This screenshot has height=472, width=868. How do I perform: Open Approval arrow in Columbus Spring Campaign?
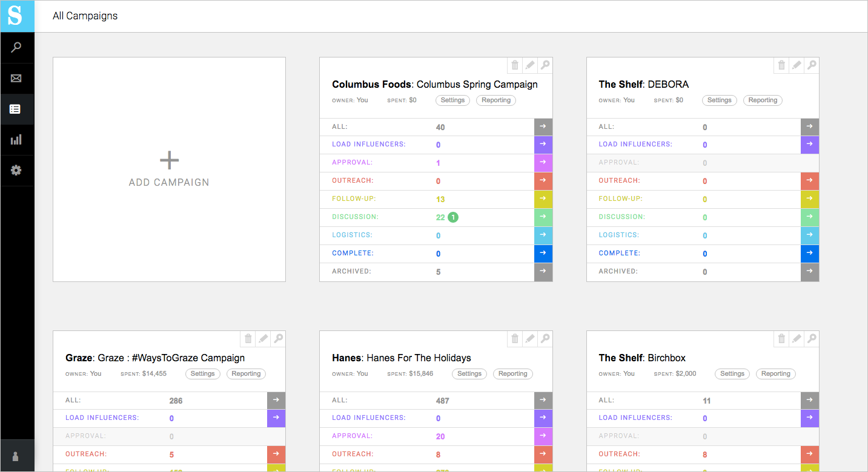[x=543, y=163]
